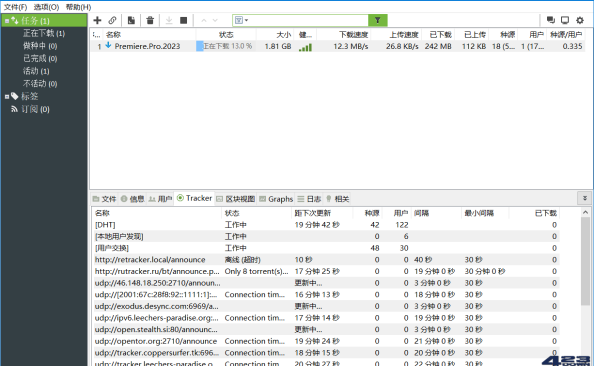This screenshot has width=594, height=366.
Task: Select 做种中 (0) in sidebar
Action: click(x=40, y=46)
